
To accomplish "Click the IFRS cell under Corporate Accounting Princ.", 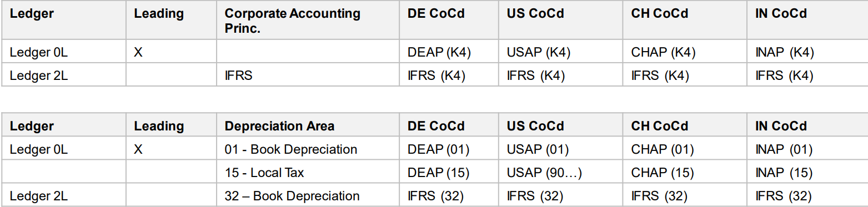I will (239, 75).
